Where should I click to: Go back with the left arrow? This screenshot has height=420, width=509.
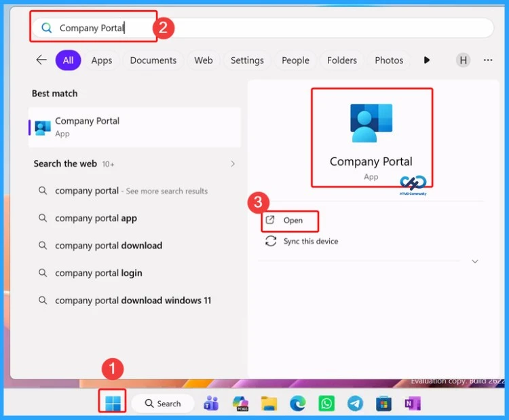pyautogui.click(x=41, y=60)
